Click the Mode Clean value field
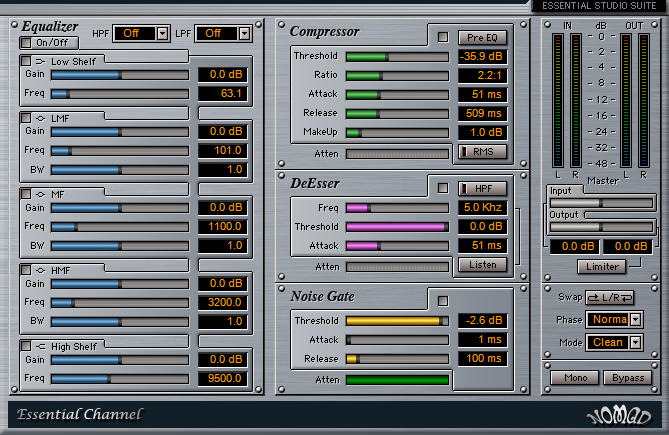Viewport: 669px width, 435px height. tap(608, 342)
